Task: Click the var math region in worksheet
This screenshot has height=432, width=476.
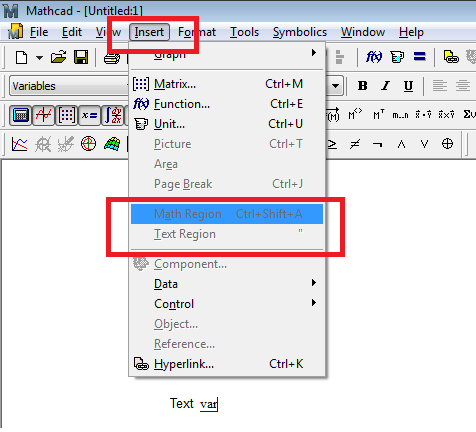Action: pyautogui.click(x=209, y=404)
